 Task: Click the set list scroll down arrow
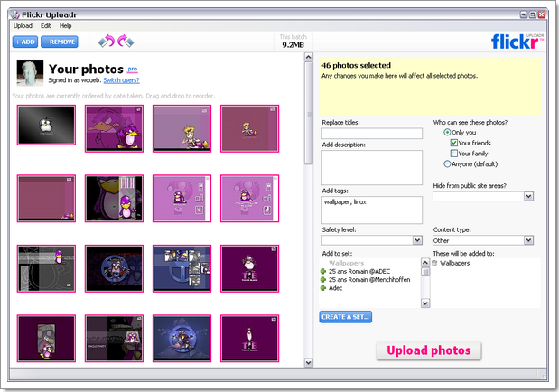point(425,303)
